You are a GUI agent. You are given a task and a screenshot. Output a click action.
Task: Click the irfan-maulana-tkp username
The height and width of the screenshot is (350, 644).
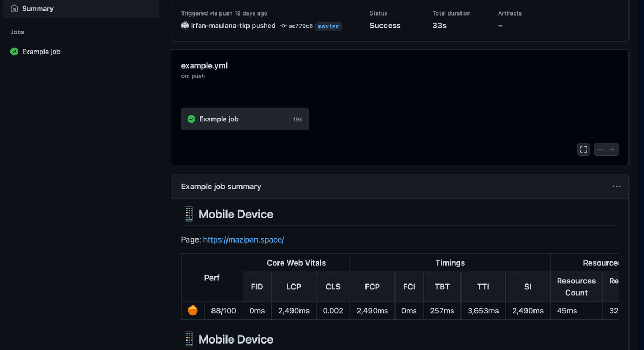pos(221,26)
